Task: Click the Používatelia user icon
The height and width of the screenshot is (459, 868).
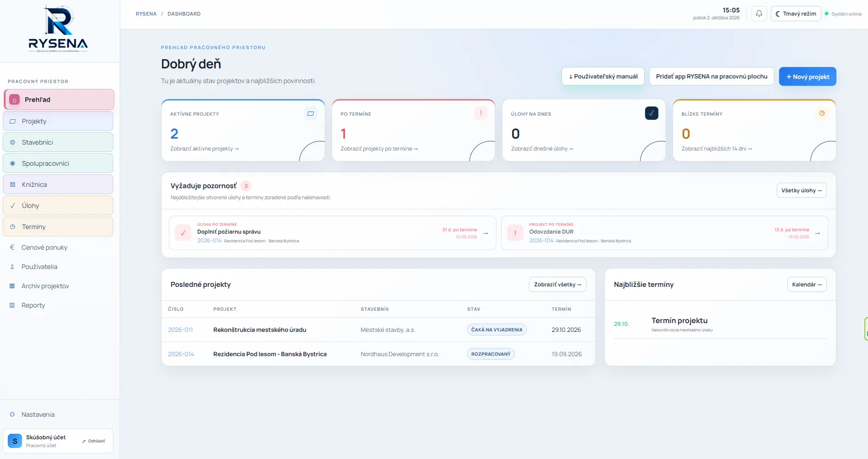Action: tap(12, 267)
